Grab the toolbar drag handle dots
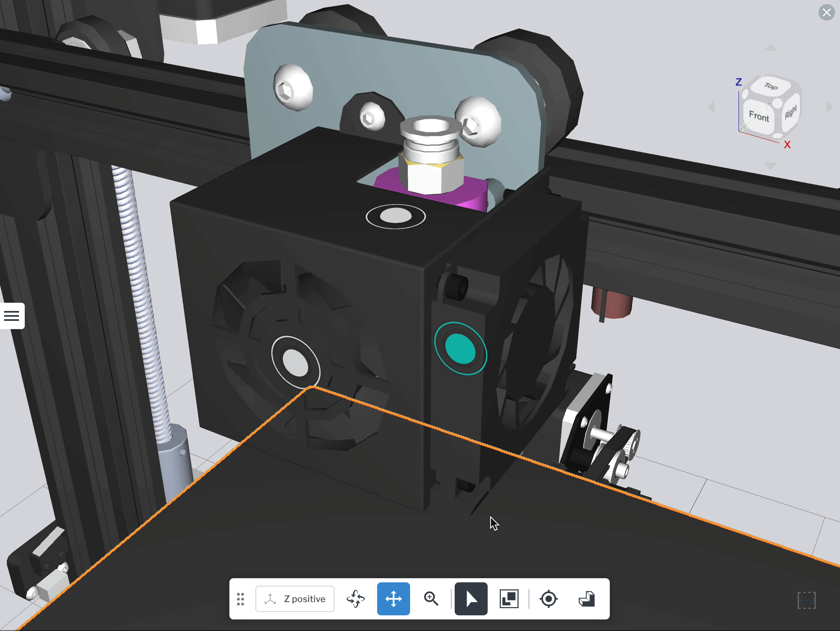The height and width of the screenshot is (631, 840). pyautogui.click(x=241, y=599)
